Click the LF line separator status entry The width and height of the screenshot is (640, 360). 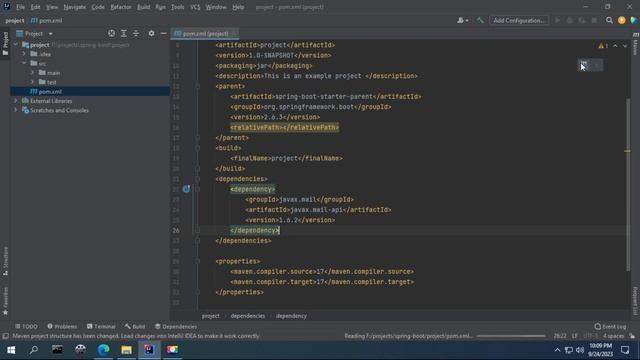575,336
